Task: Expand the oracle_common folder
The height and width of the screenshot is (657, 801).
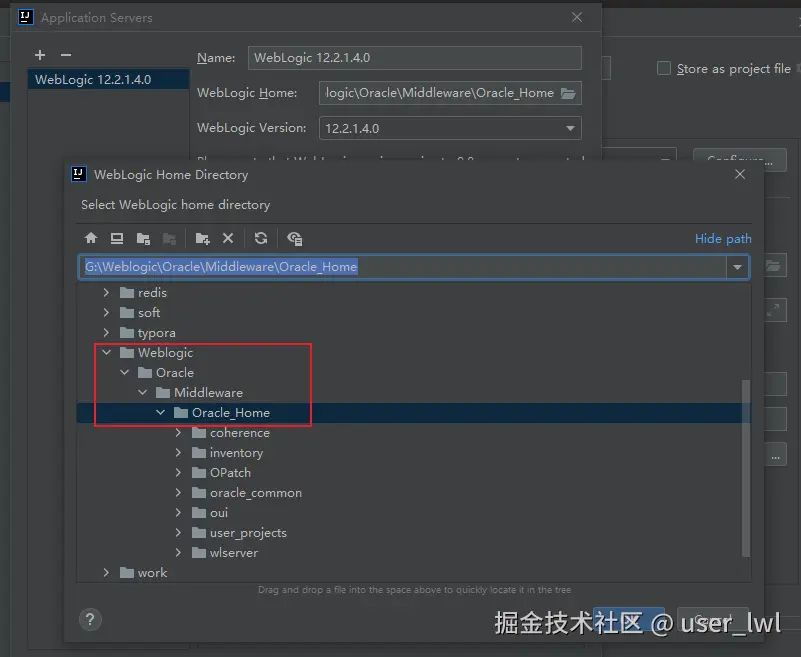Action: pyautogui.click(x=178, y=492)
